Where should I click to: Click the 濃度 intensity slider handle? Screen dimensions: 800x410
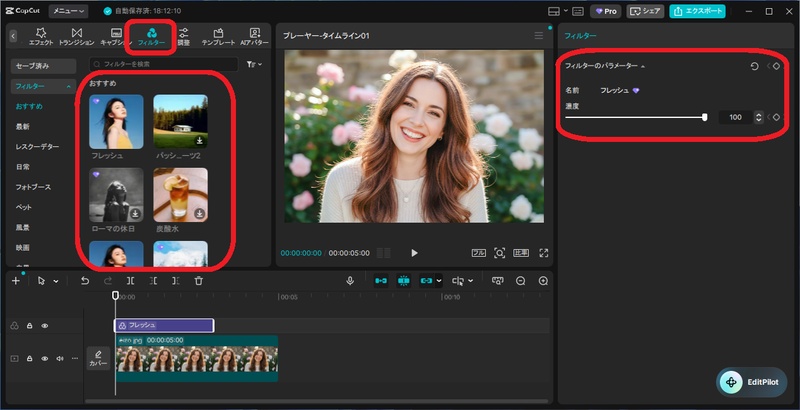705,117
